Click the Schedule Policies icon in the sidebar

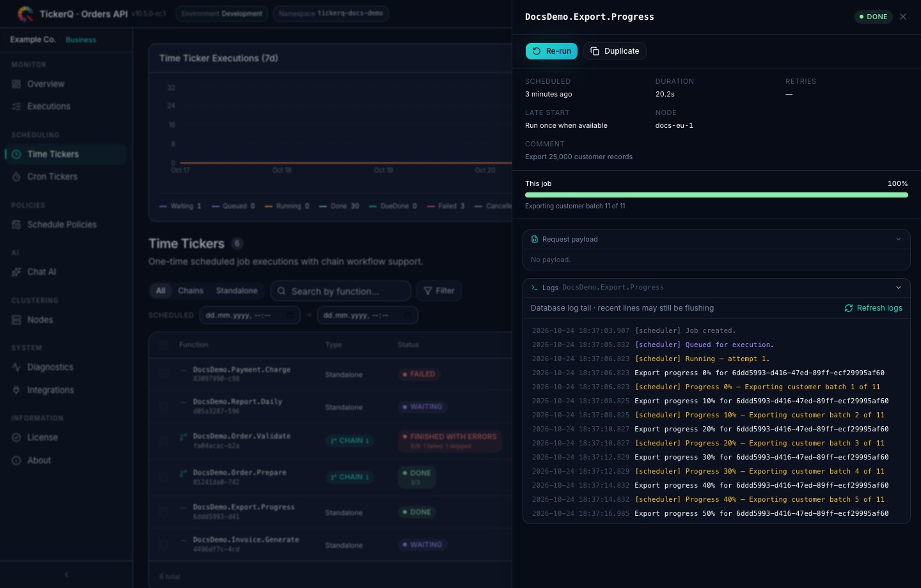(x=17, y=224)
